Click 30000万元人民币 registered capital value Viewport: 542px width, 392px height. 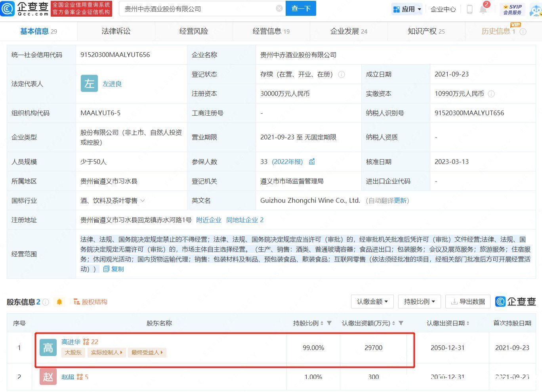pos(285,94)
